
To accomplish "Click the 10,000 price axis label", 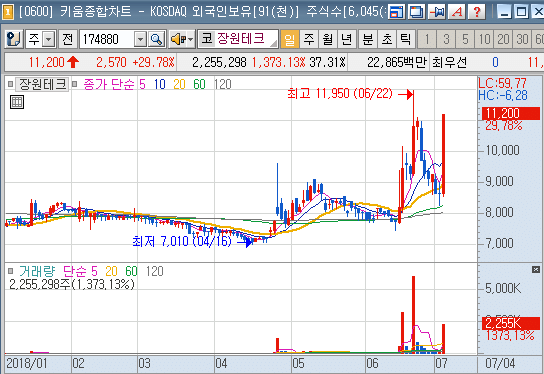I will (502, 150).
